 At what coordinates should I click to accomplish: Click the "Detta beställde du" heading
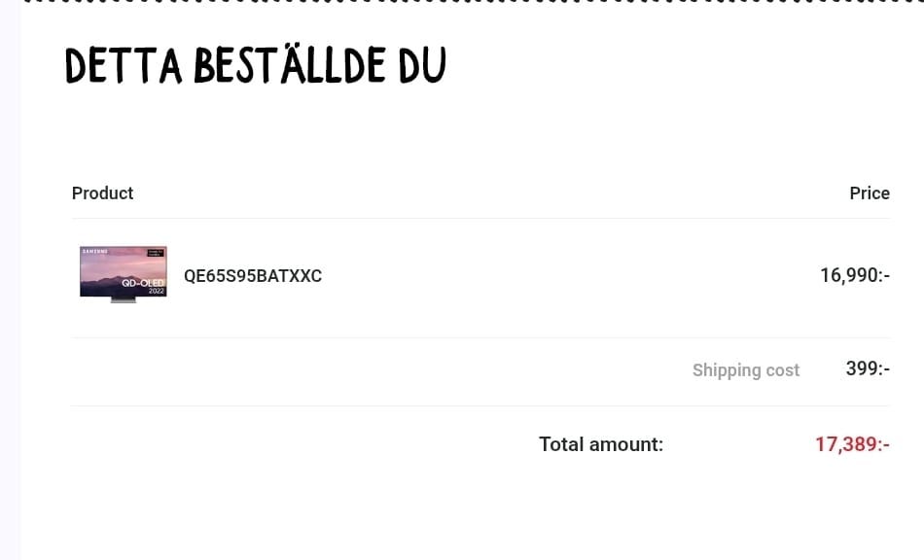(255, 66)
